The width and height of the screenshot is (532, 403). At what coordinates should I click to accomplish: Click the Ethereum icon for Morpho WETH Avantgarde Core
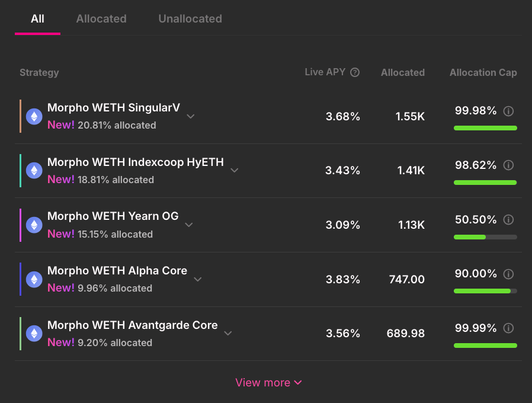point(34,334)
